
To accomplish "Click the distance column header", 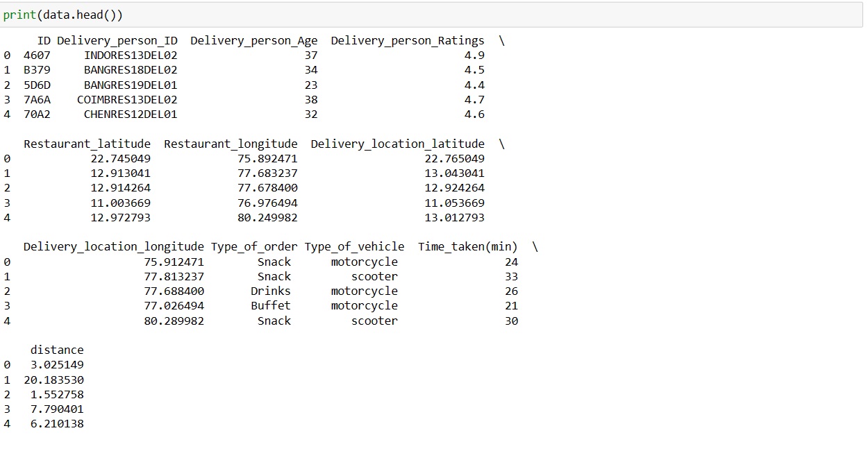I will click(57, 350).
